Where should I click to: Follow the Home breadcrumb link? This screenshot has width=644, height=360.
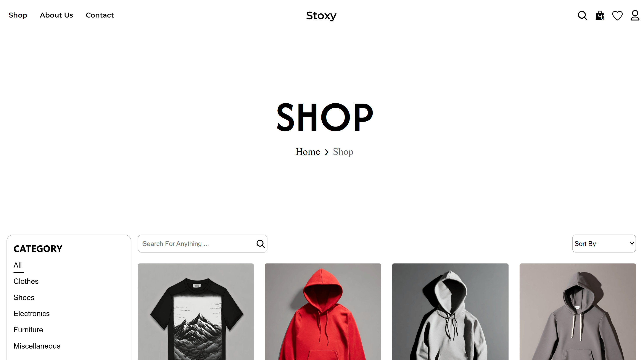click(308, 152)
